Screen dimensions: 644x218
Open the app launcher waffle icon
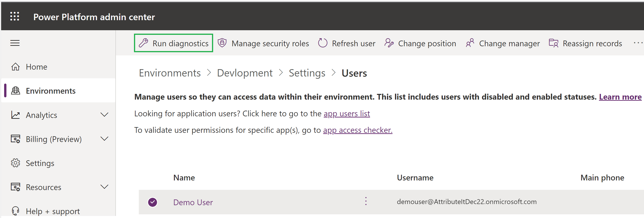coord(14,16)
